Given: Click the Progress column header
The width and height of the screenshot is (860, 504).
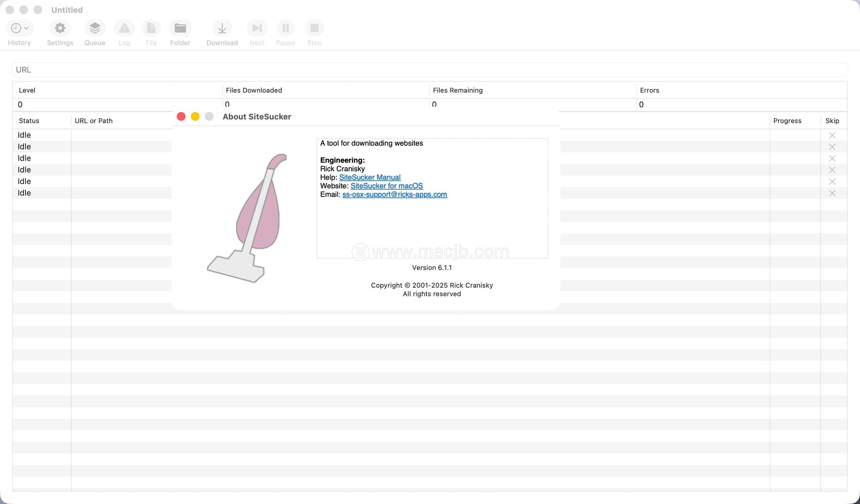Looking at the screenshot, I should 787,121.
